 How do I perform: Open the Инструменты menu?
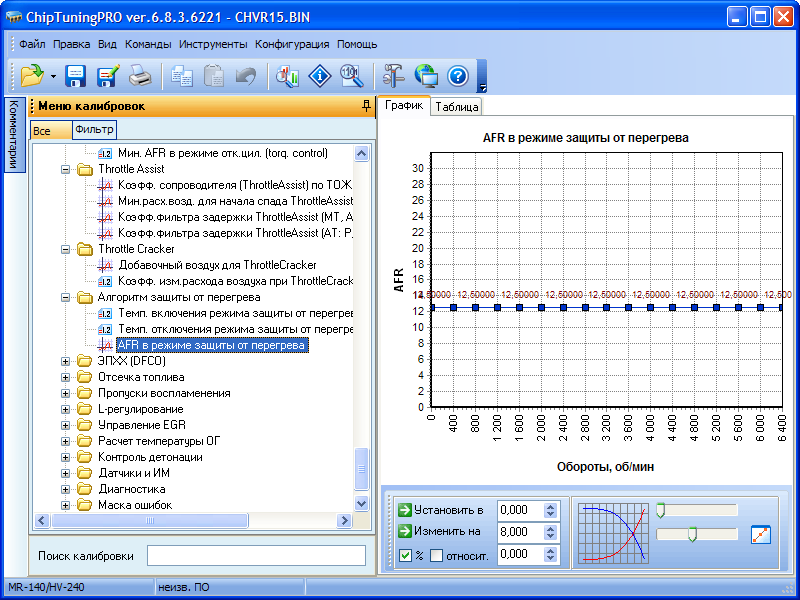tap(213, 44)
